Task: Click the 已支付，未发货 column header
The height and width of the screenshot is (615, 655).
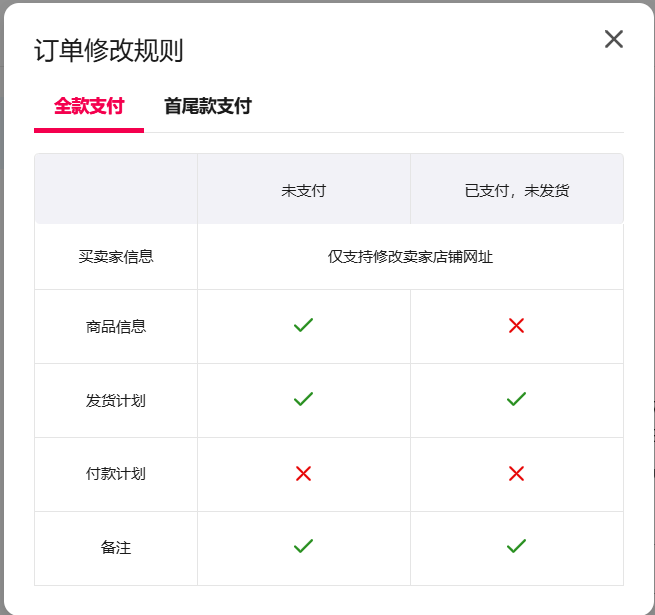Action: pyautogui.click(x=517, y=190)
